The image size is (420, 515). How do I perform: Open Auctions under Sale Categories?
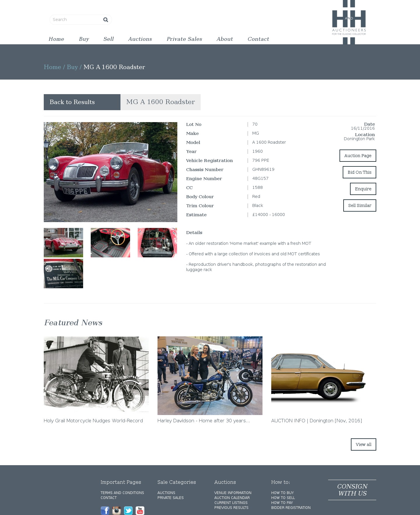166,493
